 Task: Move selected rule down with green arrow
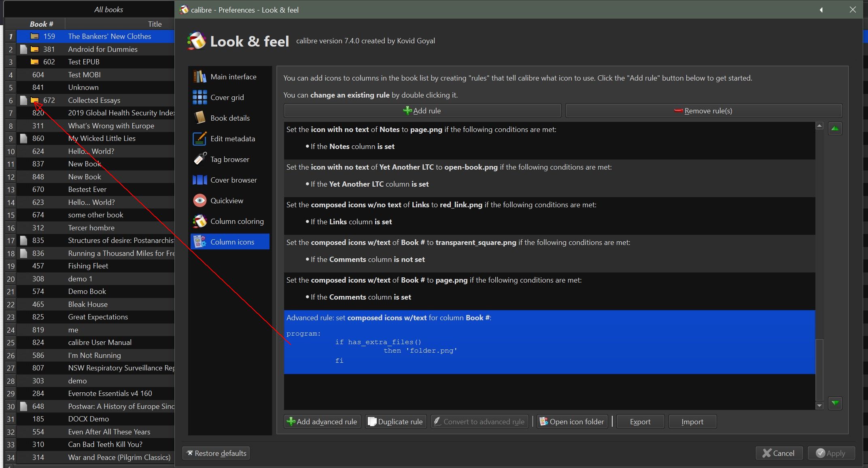tap(835, 403)
